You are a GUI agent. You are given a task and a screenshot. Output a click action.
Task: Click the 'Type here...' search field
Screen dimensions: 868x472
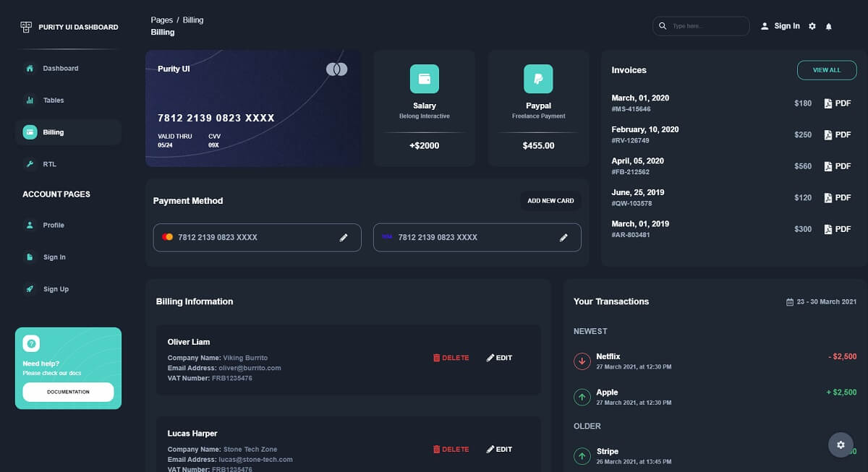(x=707, y=26)
